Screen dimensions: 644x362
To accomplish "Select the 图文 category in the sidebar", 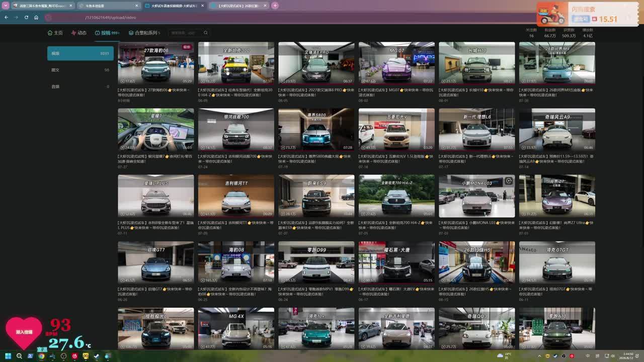I will [x=80, y=70].
